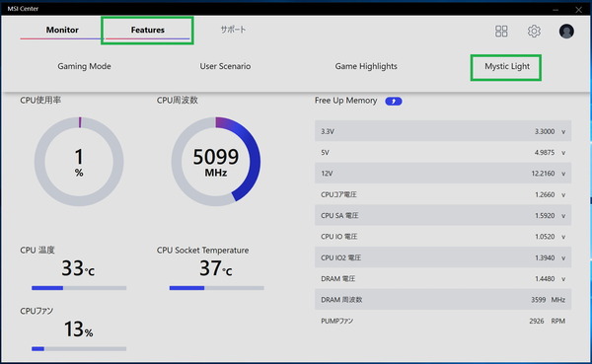
Task: Open Mystic Light feature
Action: (x=507, y=66)
